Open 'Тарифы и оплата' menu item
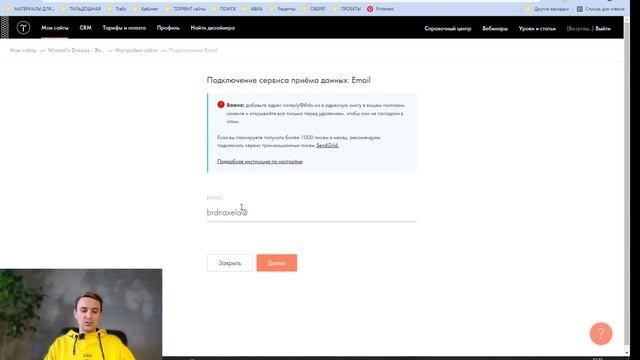 124,28
